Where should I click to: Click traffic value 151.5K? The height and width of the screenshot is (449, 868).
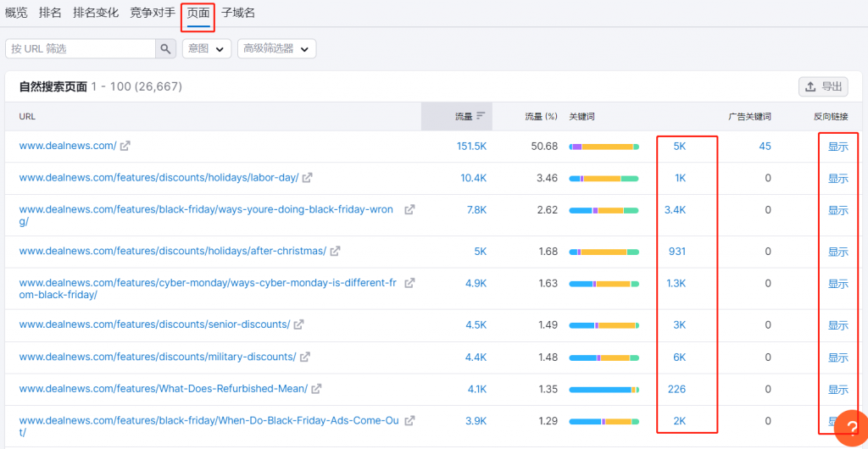tap(471, 146)
